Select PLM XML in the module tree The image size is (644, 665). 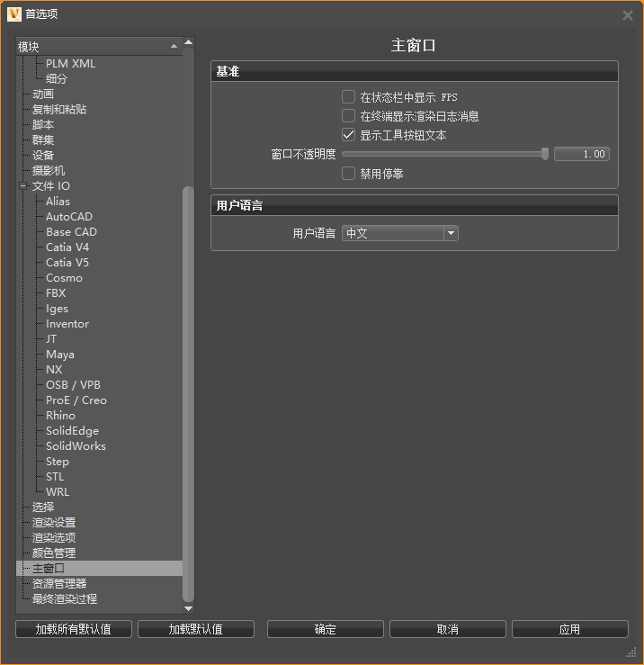point(70,64)
